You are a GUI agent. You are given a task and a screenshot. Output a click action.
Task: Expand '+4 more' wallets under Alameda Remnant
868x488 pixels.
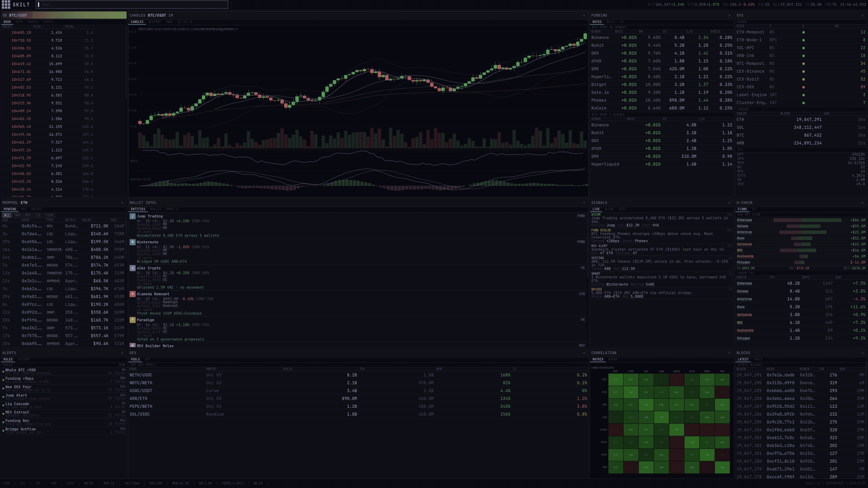pos(144,310)
